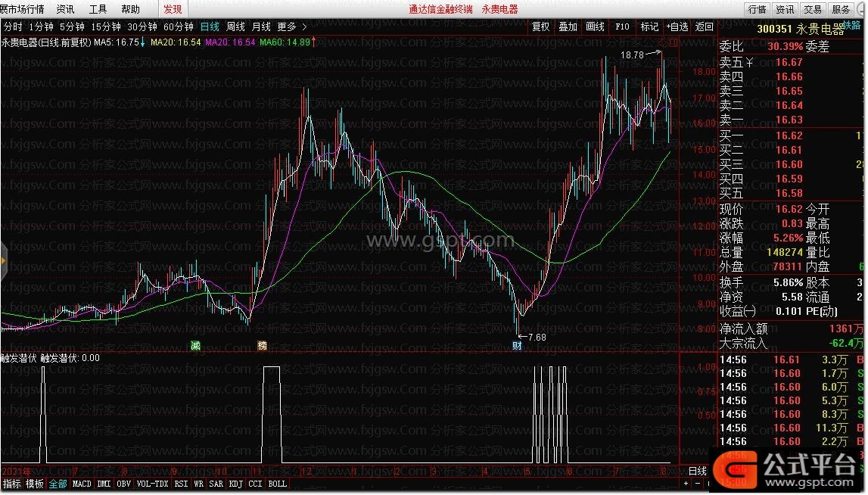Switch indicator to OBV
This screenshot has height=495, width=868.
tap(124, 484)
